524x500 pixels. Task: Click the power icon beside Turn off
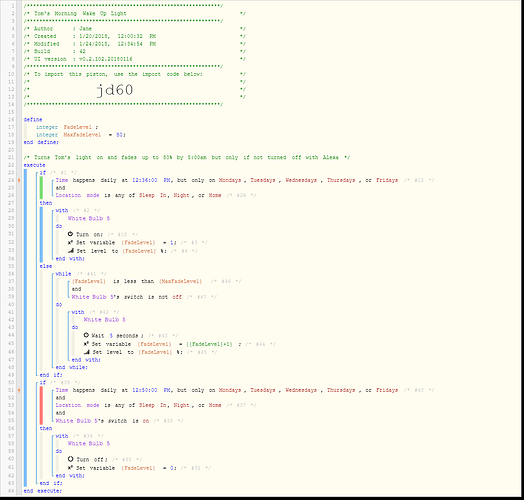[71, 459]
